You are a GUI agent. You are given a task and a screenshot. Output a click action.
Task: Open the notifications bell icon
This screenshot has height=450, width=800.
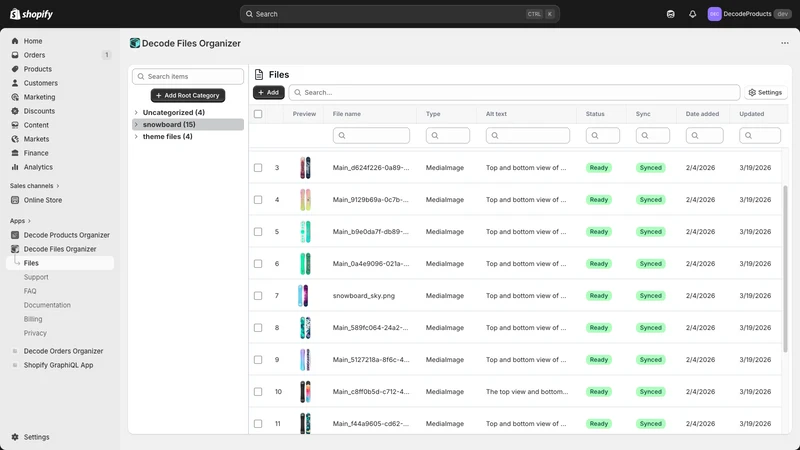pos(692,14)
